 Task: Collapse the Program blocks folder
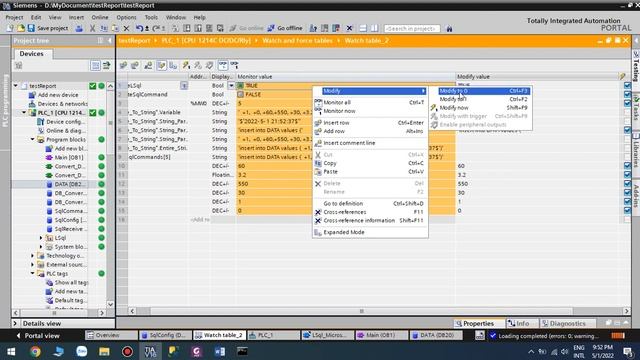tap(33, 139)
